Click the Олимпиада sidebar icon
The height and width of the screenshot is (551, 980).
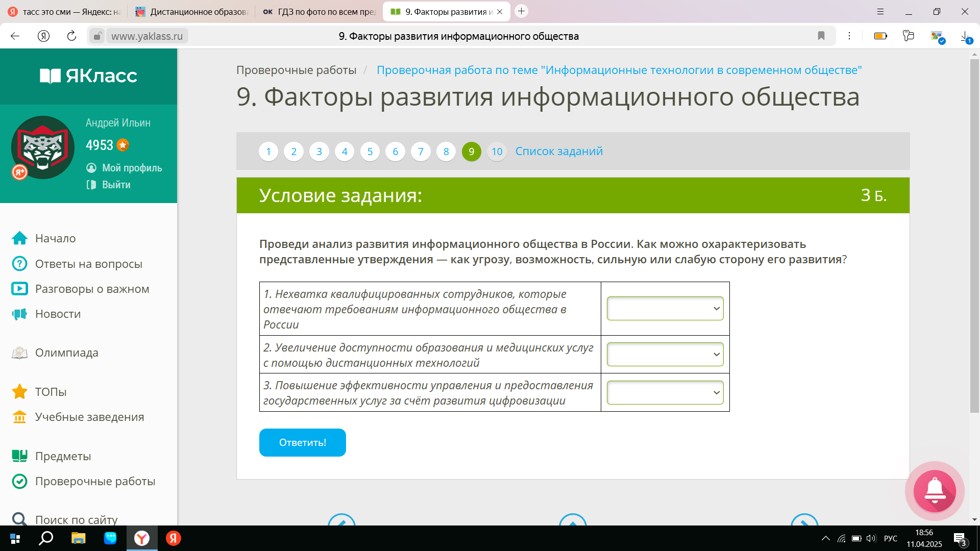coord(19,353)
